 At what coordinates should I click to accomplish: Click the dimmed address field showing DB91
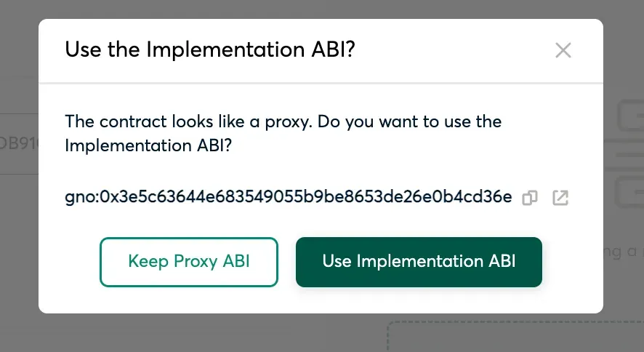20,144
